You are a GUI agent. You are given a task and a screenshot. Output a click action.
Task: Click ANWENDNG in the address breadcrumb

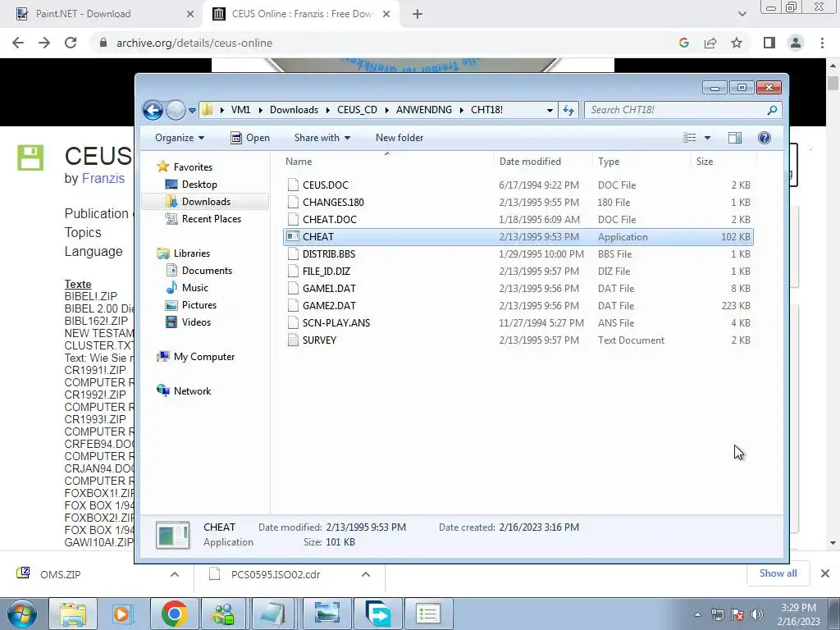[x=424, y=110]
